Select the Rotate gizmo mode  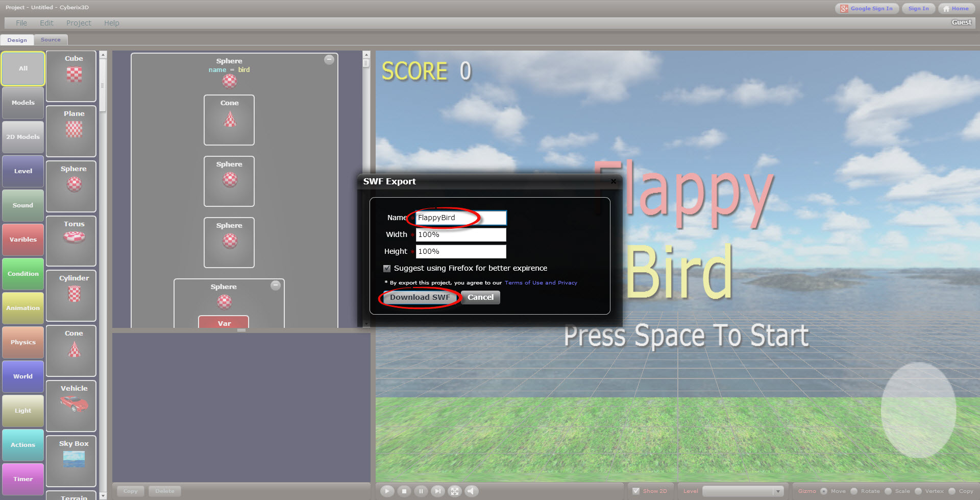(x=854, y=491)
